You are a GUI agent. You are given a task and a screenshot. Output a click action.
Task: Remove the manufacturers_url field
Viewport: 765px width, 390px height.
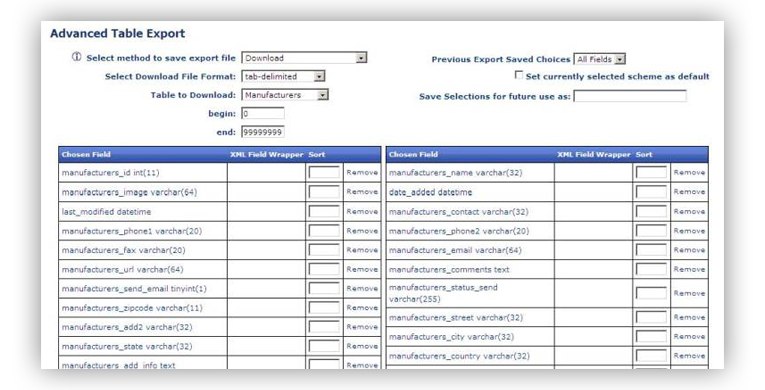click(x=362, y=269)
